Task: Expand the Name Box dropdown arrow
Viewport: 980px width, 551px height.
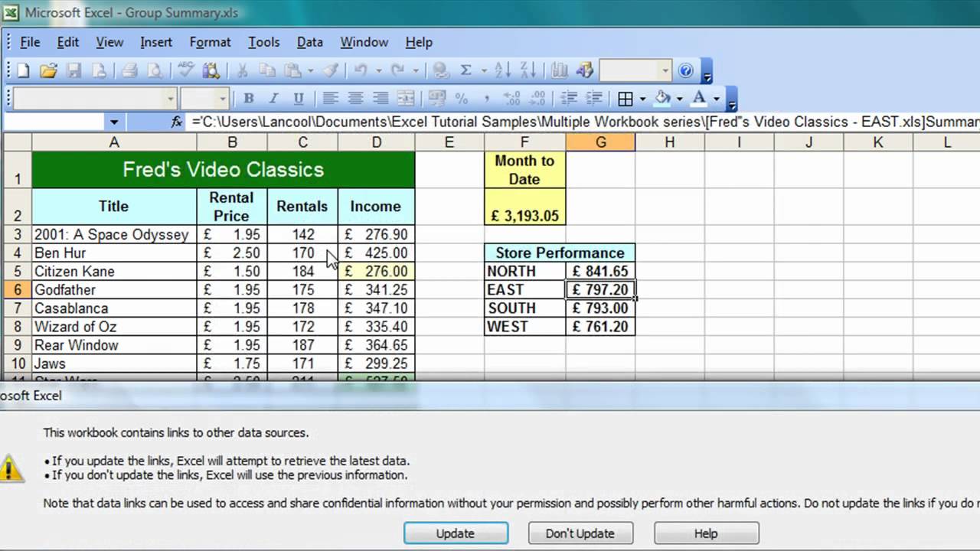Action: (x=114, y=122)
